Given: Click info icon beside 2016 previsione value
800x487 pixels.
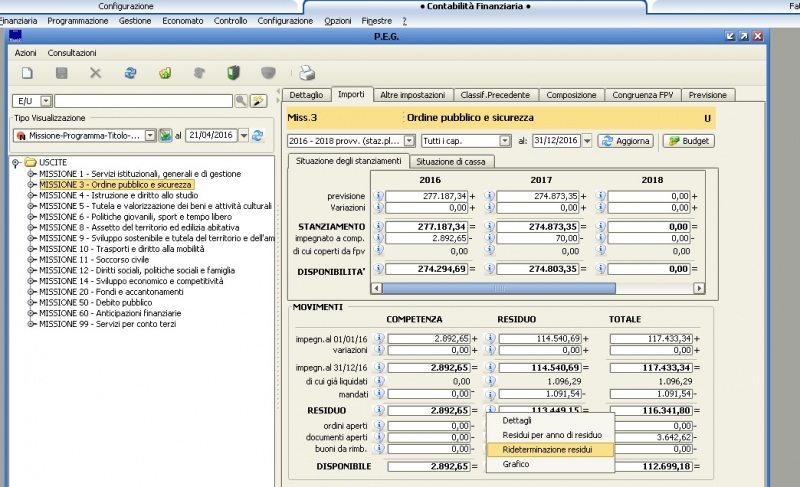Looking at the screenshot, I should (x=379, y=196).
